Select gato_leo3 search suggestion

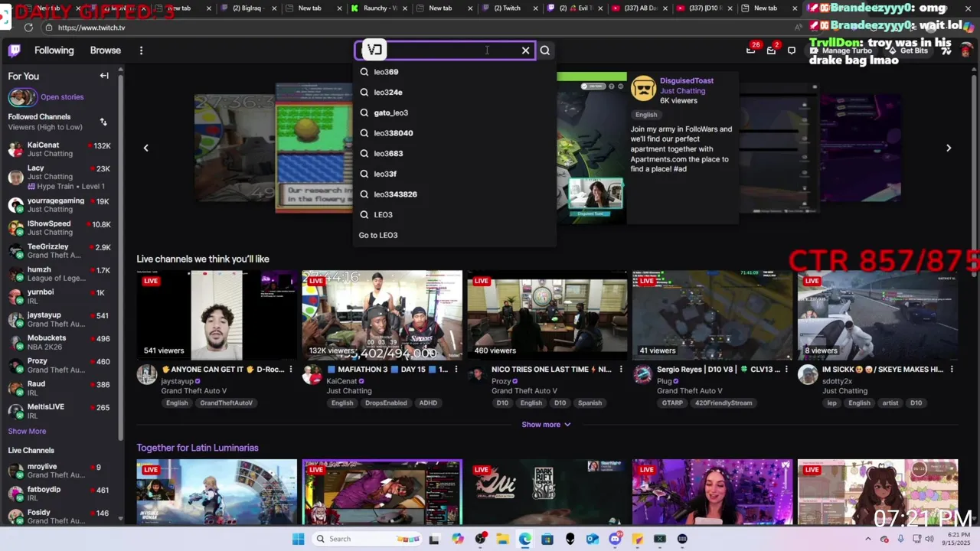click(455, 112)
